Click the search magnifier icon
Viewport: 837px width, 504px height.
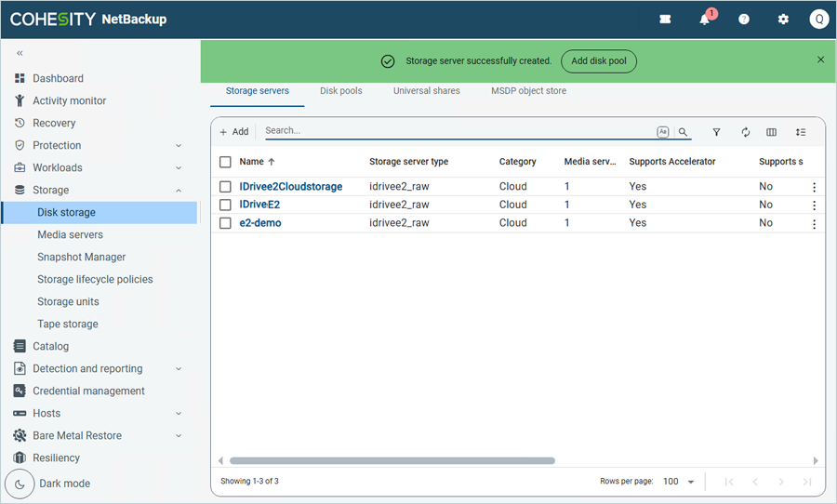(x=684, y=132)
